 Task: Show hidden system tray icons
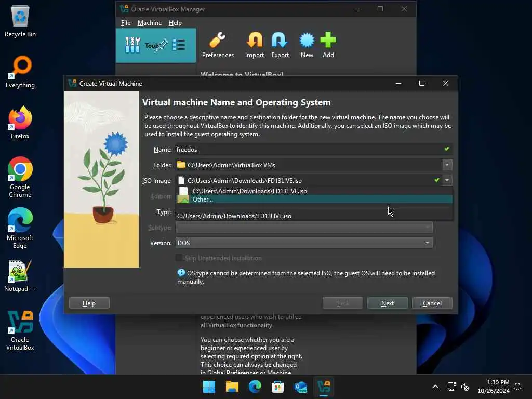[435, 387]
